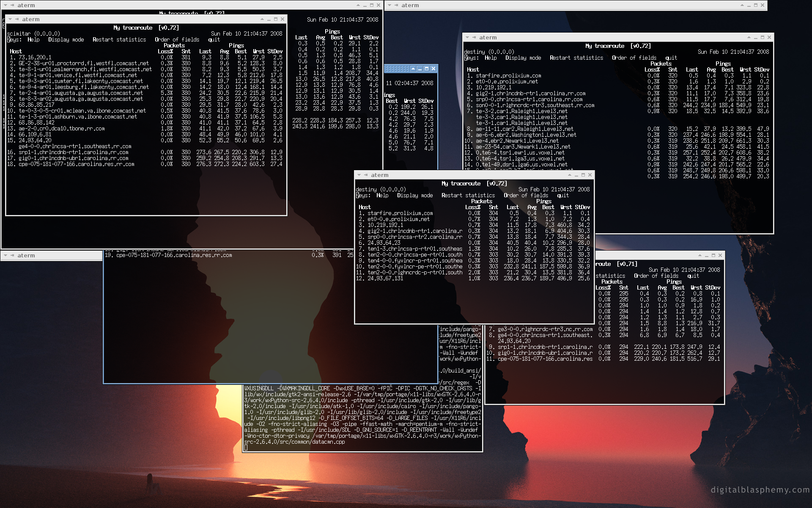Shade the right destiny aterm window
The image size is (812, 508).
(749, 38)
